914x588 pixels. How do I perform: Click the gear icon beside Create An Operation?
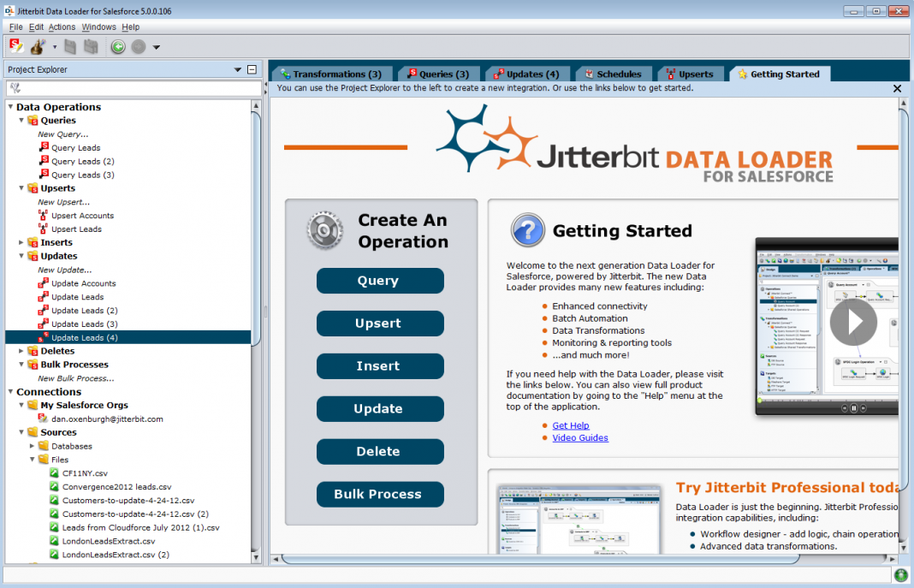[x=324, y=230]
